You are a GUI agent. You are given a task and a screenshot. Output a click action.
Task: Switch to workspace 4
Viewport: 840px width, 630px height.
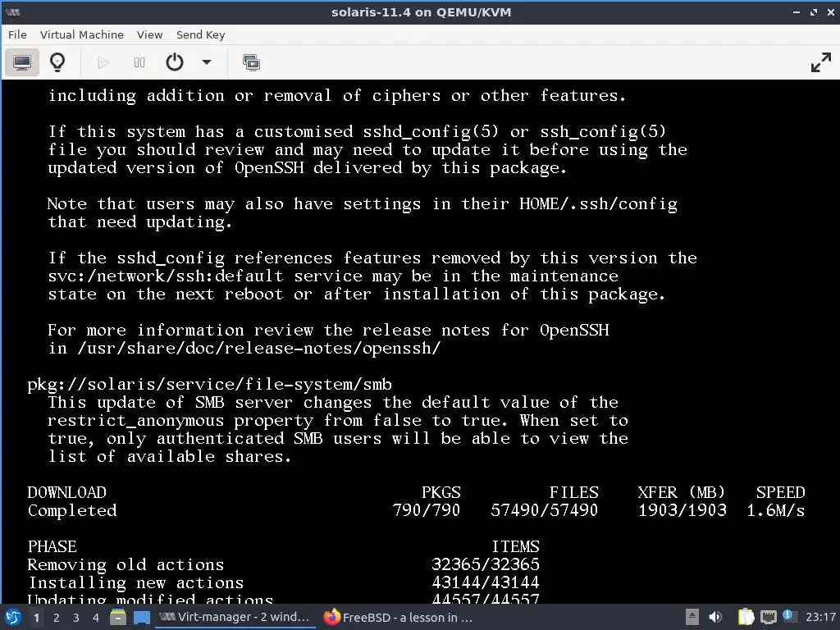click(x=96, y=618)
